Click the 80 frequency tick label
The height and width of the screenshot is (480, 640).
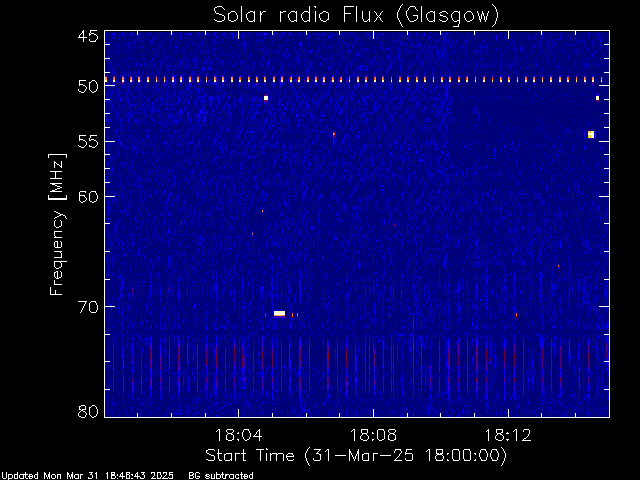click(88, 411)
